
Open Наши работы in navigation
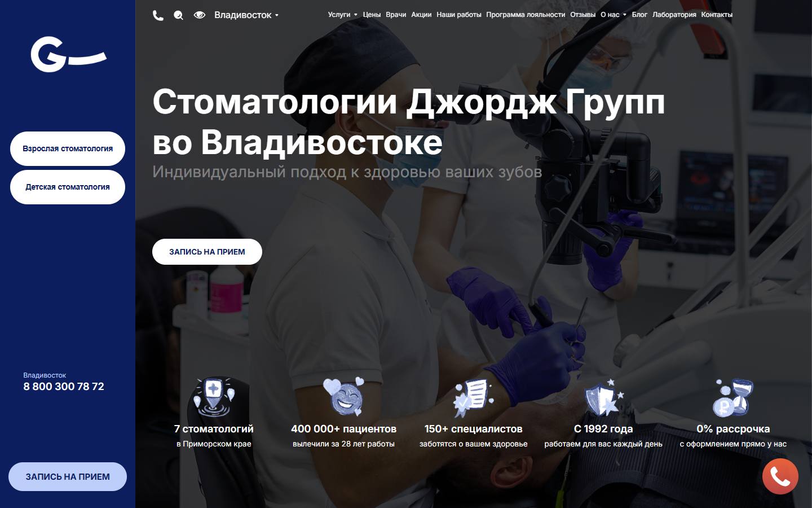(x=459, y=15)
